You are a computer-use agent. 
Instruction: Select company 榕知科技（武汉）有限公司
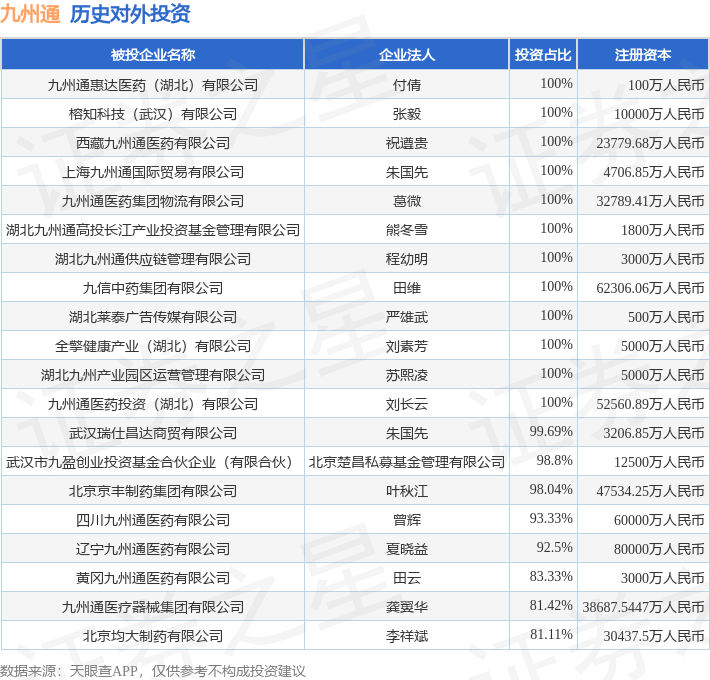click(x=153, y=114)
